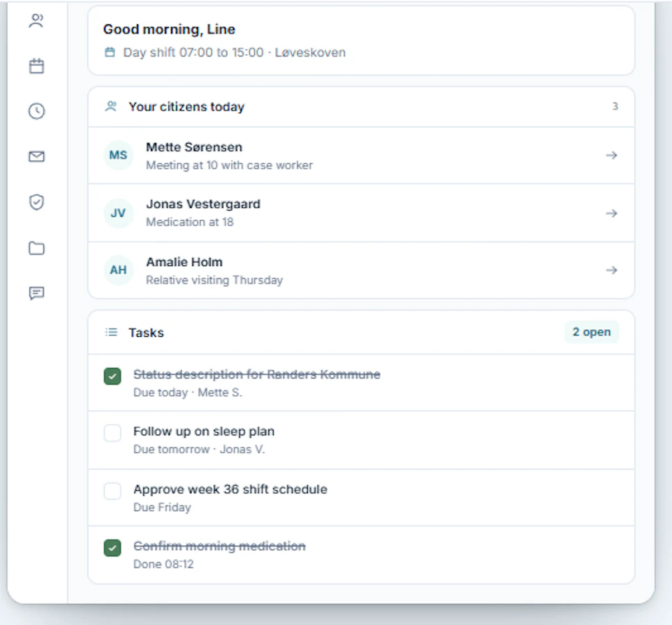The image size is (672, 625).
Task: Click the list icon beside Tasks heading
Action: pyautogui.click(x=111, y=332)
